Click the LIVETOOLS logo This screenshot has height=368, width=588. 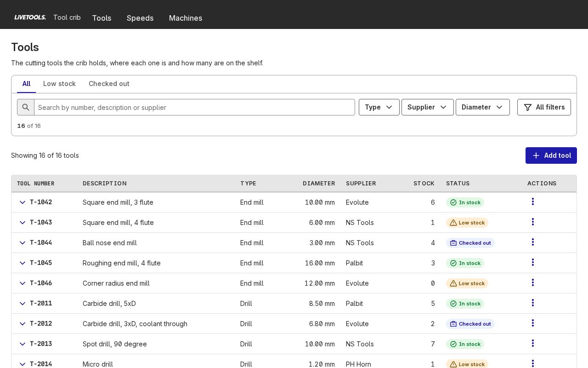coord(30,17)
